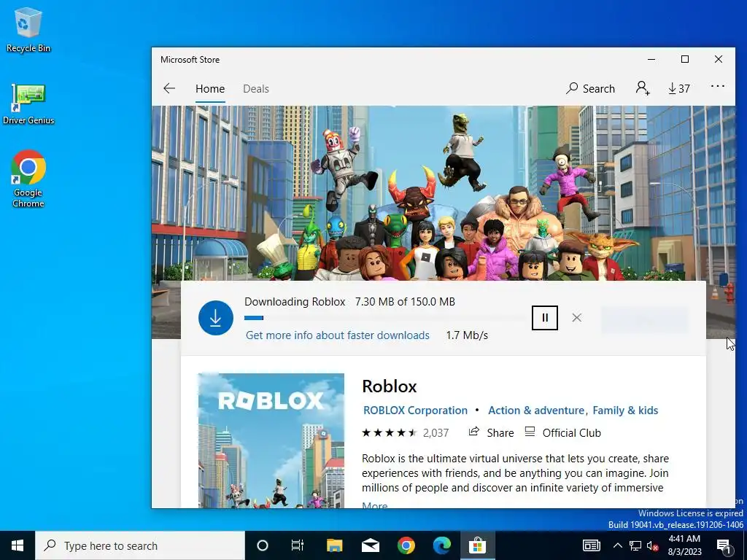Screen dimensions: 747x560
Task: Click the Roblox hero banner image
Action: click(x=443, y=192)
